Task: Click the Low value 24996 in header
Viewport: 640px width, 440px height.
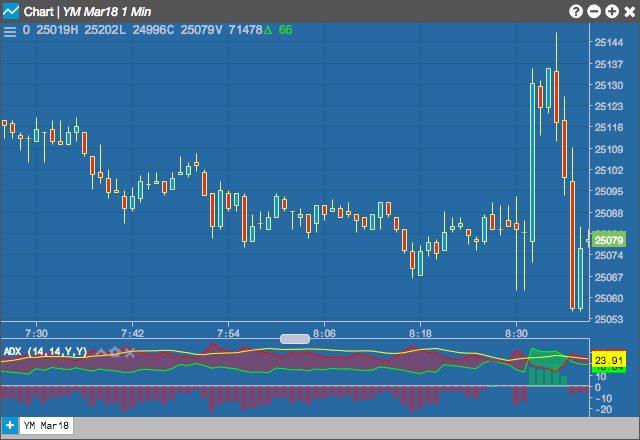Action: click(x=149, y=30)
